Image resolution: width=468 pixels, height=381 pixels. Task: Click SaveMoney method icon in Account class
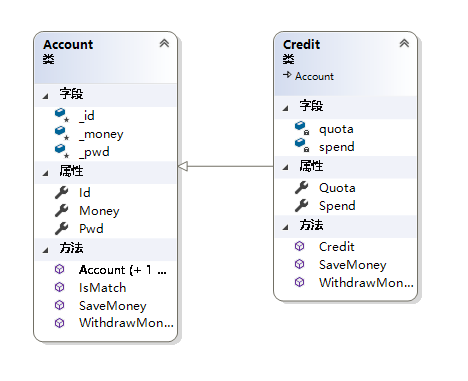click(x=59, y=305)
